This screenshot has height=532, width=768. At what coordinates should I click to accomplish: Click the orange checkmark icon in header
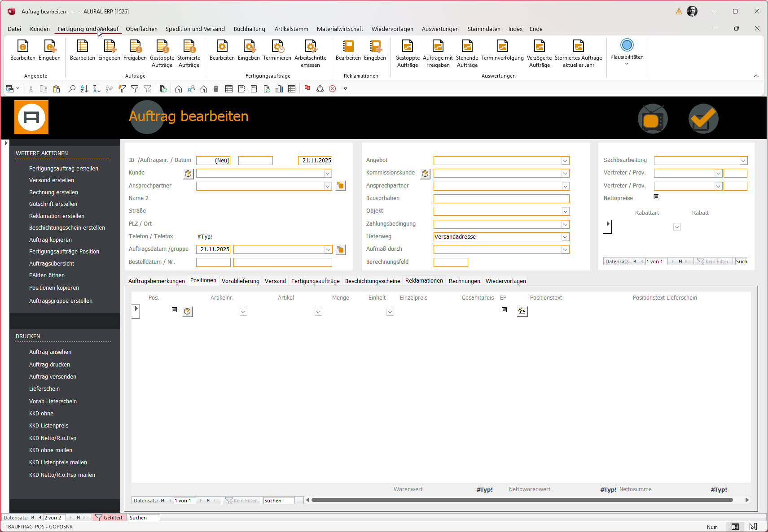point(703,119)
